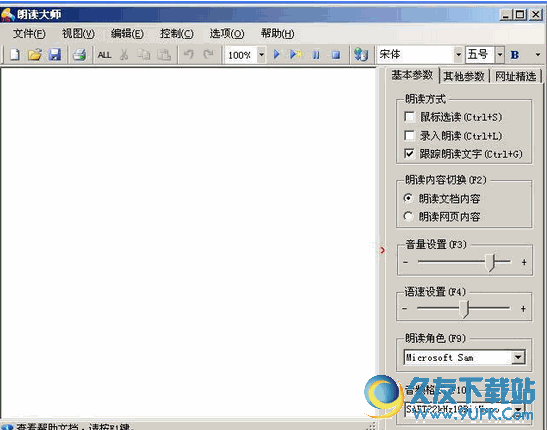Screen dimensions: 547x430
Task: Click the 100% zoom value field
Action: [x=241, y=55]
